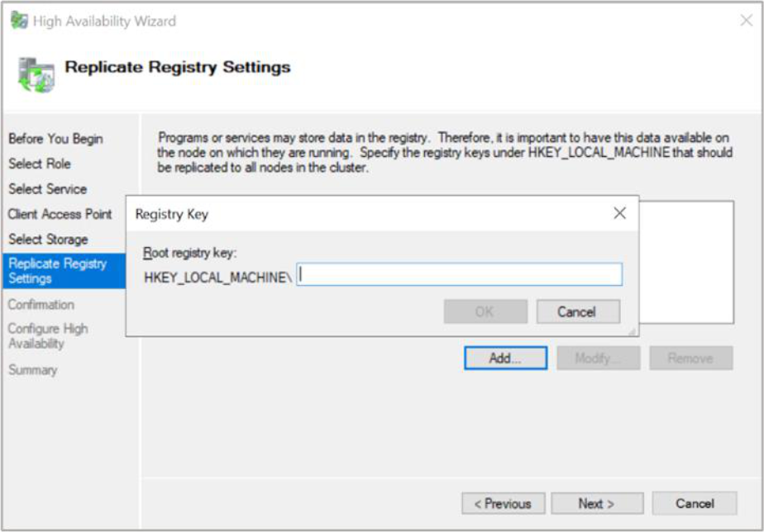Click the High Availability Wizard title bar icon
764x532 pixels.
point(19,21)
